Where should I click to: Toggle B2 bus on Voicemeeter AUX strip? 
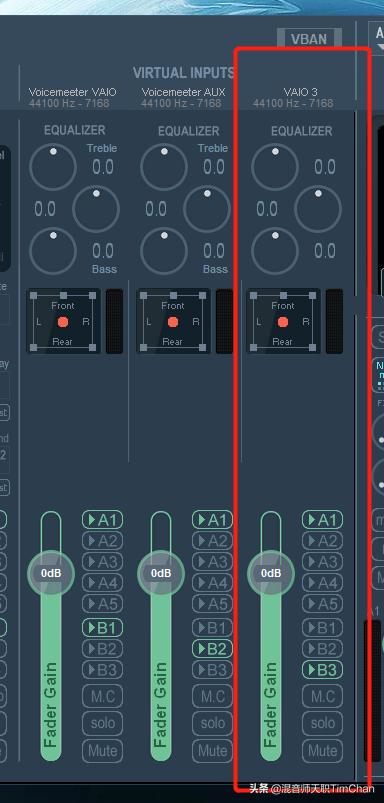pos(212,649)
